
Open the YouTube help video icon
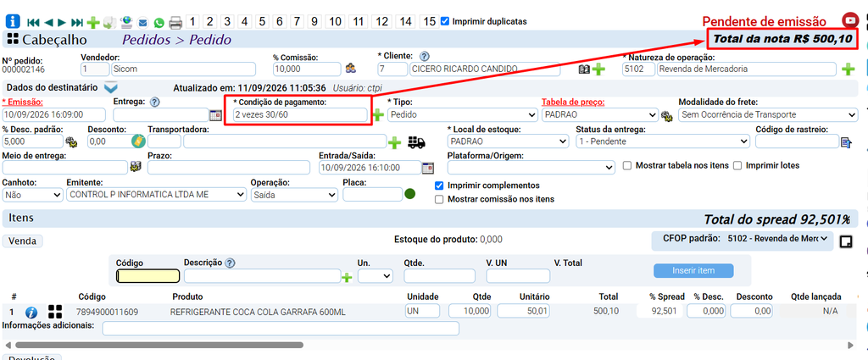(849, 20)
